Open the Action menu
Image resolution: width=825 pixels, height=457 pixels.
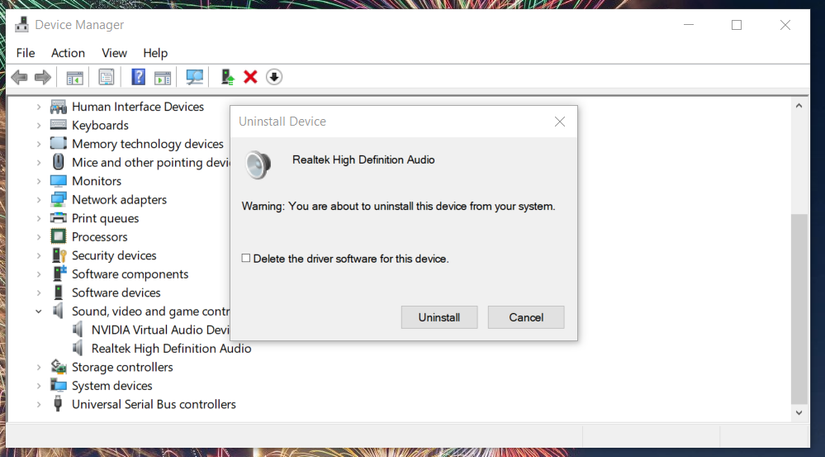(68, 53)
